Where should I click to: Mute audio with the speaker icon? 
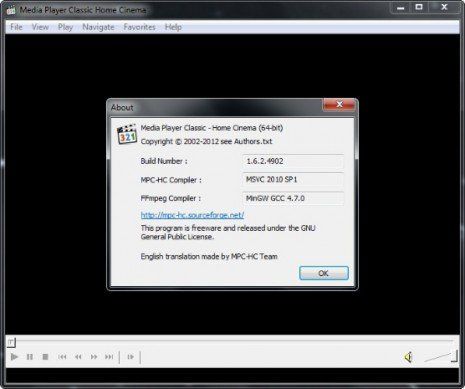pyautogui.click(x=408, y=357)
